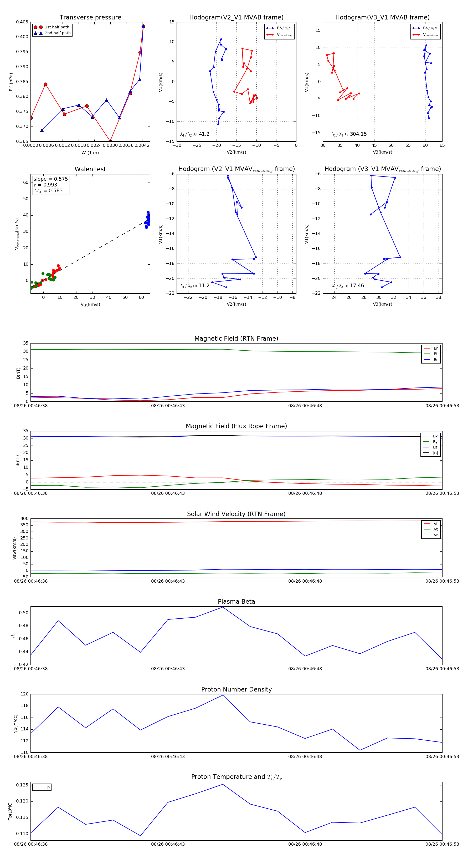The width and height of the screenshot is (473, 868).
Task: Click the 'Hodogram (V2_V1 MVAV remaining frame)' title
Action: pos(236,169)
